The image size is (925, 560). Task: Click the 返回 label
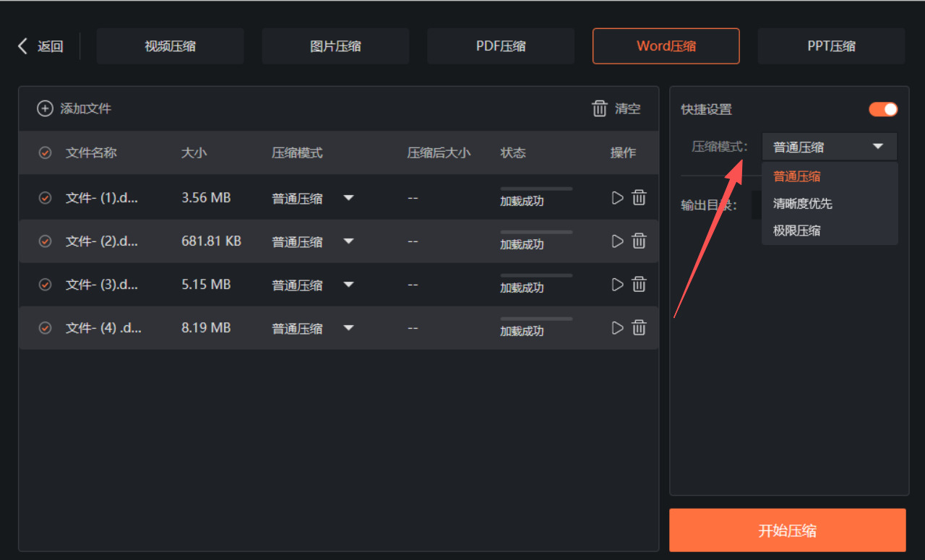click(51, 46)
